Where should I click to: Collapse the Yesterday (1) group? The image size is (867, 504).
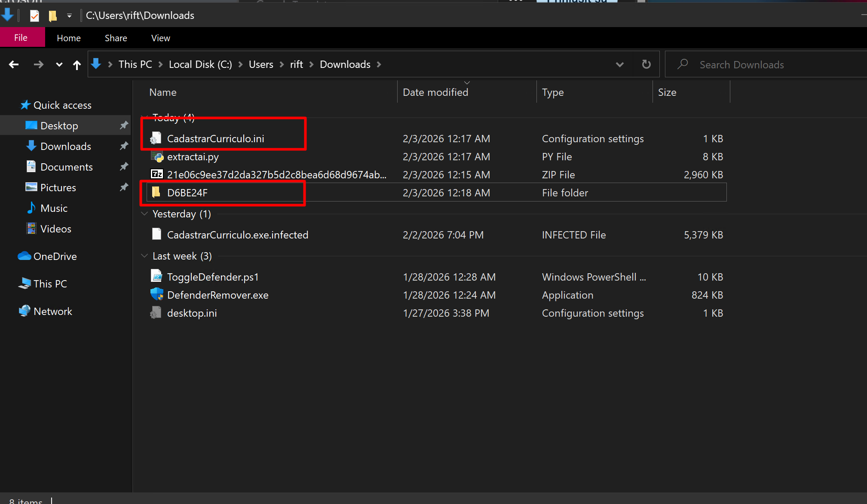tap(145, 214)
